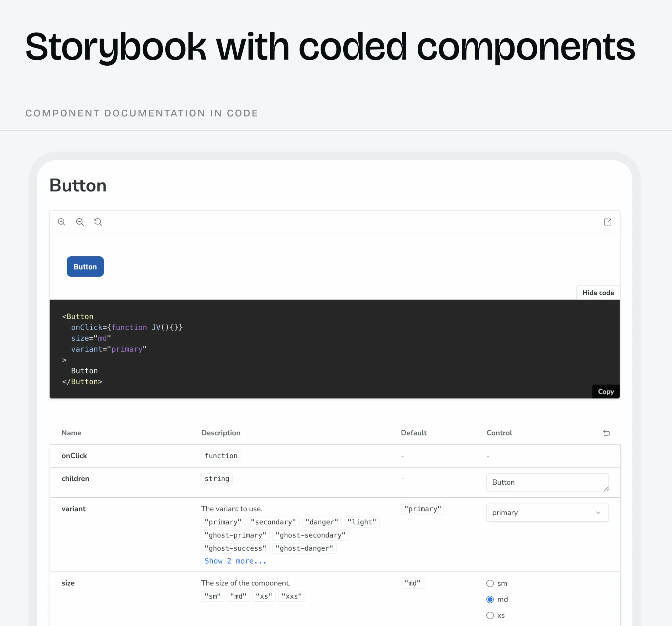Click the variant row name
The width and height of the screenshot is (672, 626).
click(x=73, y=509)
